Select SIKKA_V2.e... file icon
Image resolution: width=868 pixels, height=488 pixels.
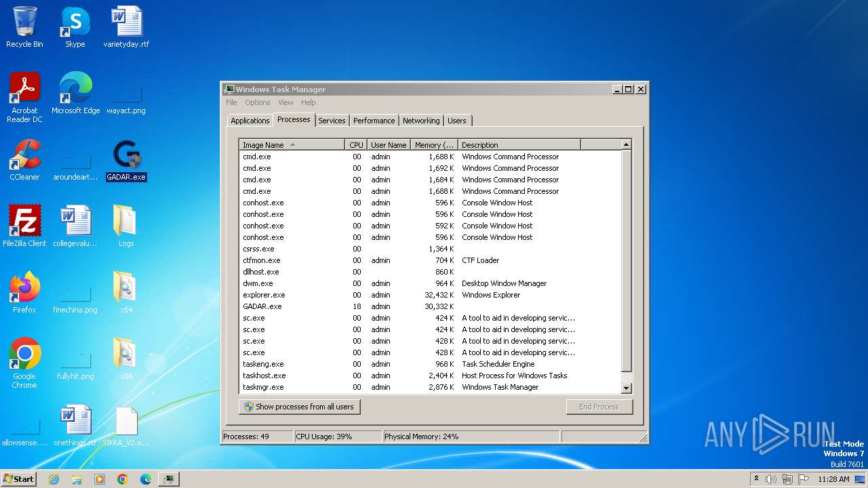(126, 426)
